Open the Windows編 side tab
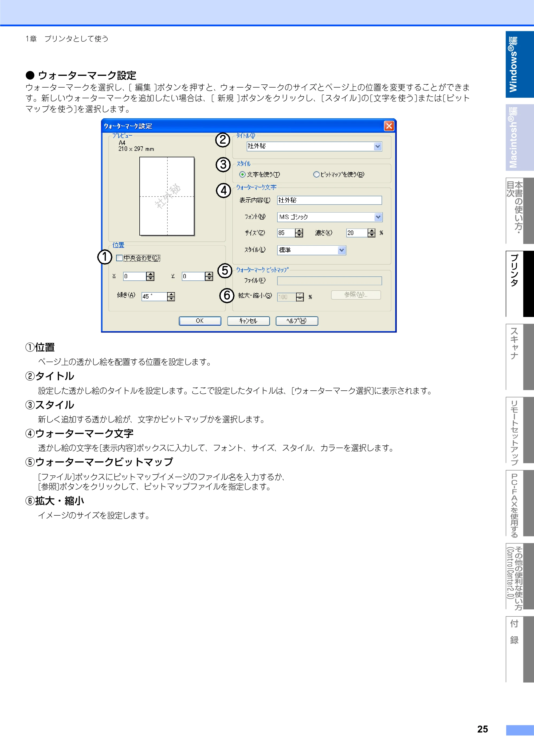This screenshot has width=534, height=756. click(x=520, y=65)
